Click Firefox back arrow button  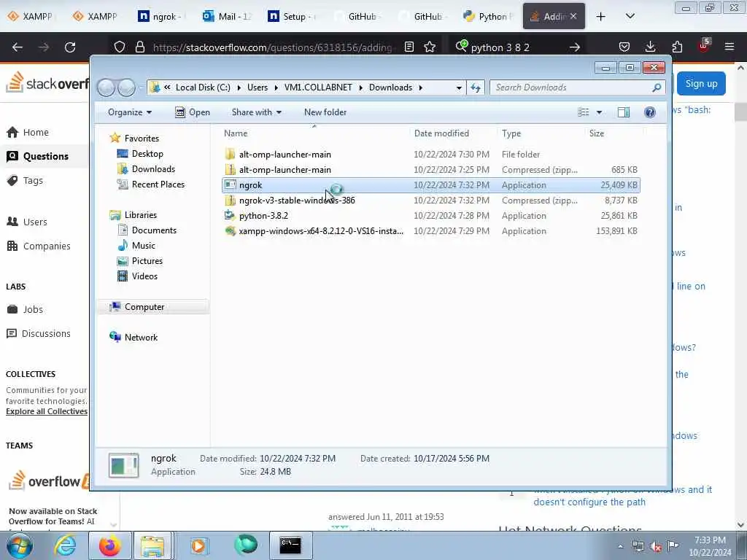[18, 47]
